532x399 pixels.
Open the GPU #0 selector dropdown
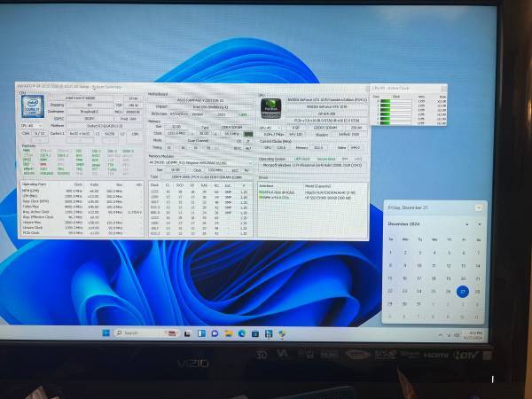pos(270,128)
